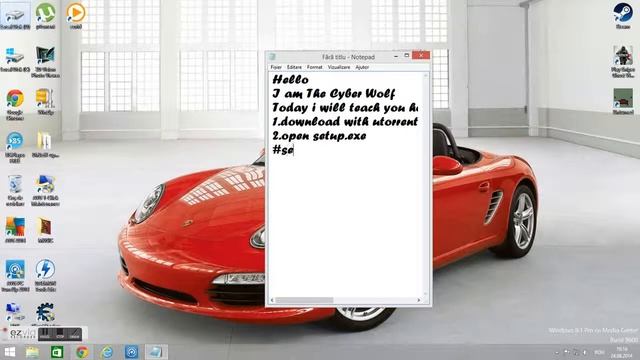
Task: Select the highlighted drive shortcut on the desktop
Action: [x=15, y=16]
